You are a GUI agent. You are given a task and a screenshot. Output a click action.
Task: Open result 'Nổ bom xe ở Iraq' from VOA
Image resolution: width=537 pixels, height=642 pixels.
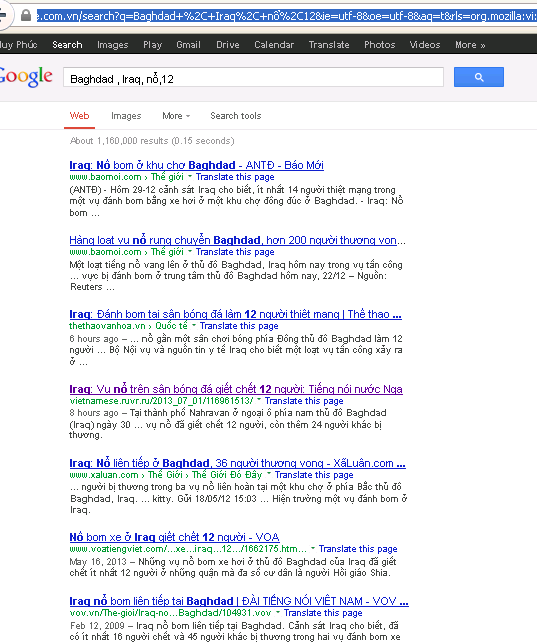coord(174,537)
